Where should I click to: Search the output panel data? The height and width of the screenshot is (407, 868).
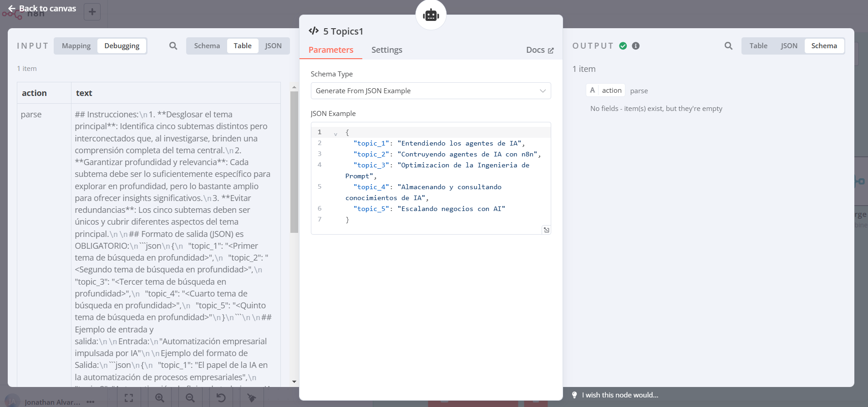728,46
